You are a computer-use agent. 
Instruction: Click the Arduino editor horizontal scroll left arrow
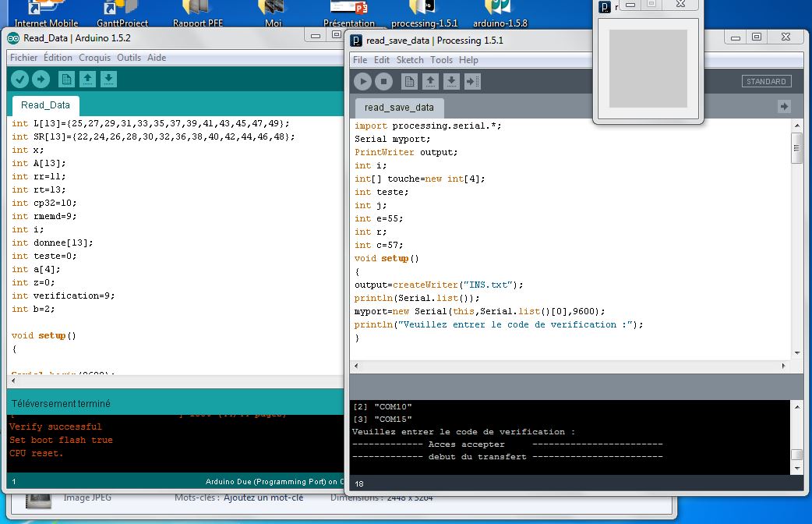tap(13, 381)
